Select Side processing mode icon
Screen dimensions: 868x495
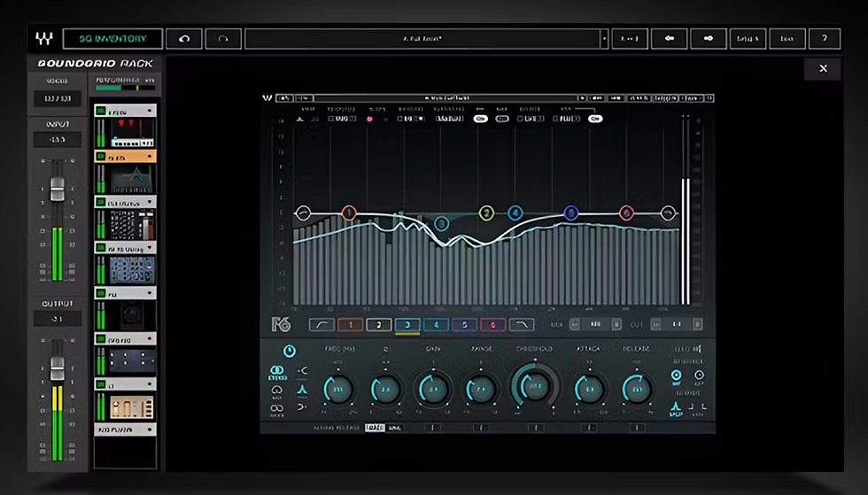pyautogui.click(x=276, y=410)
